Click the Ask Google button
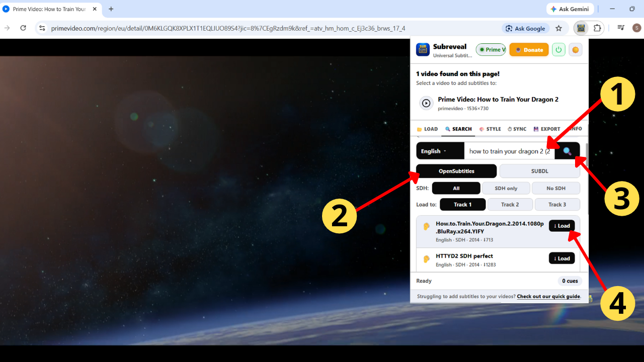 tap(526, 29)
